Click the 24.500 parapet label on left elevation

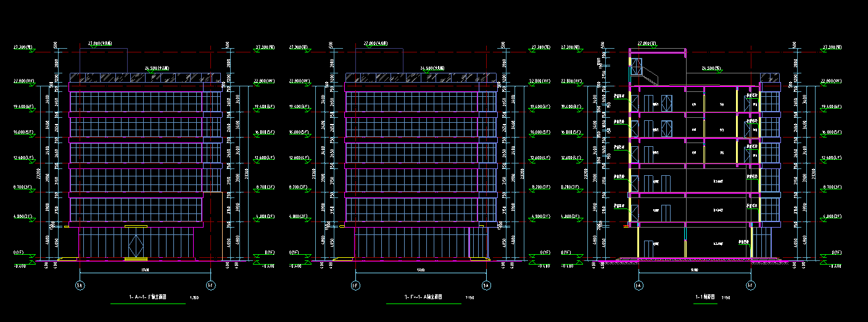157,68
